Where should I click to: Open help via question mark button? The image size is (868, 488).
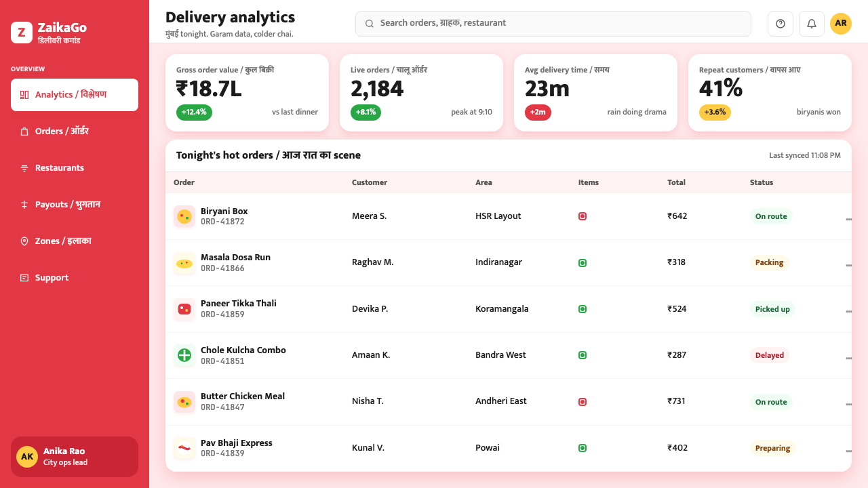tap(781, 24)
